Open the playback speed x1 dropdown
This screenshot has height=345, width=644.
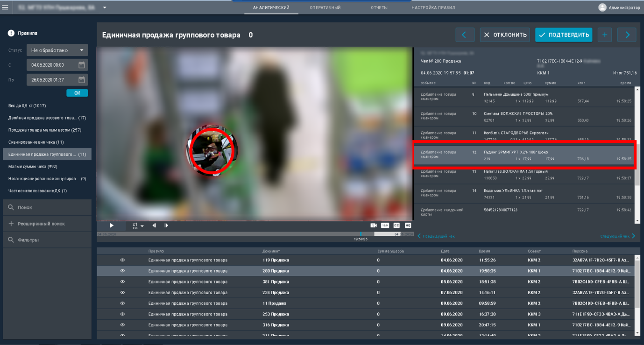(x=137, y=225)
